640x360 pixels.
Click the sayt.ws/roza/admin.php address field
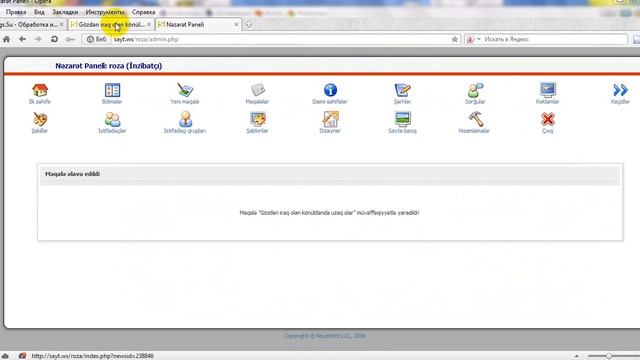pos(280,39)
